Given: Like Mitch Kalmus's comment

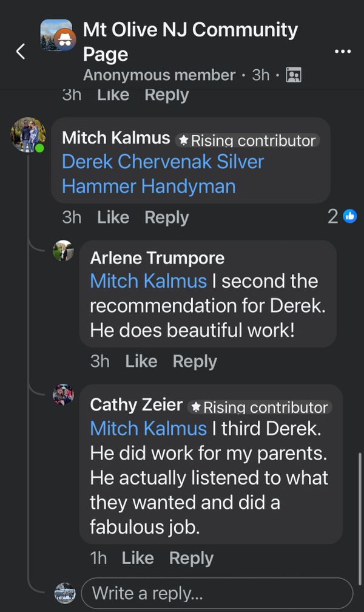Looking at the screenshot, I should pyautogui.click(x=113, y=217).
